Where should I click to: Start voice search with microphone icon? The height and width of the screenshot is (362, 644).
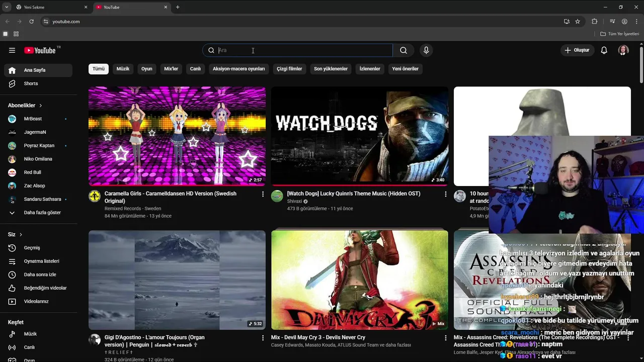pos(426,50)
